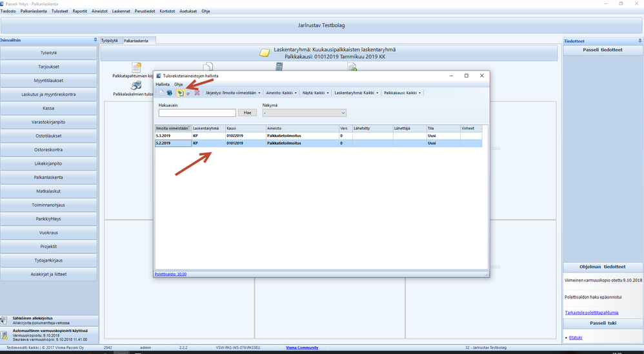Image resolution: width=644 pixels, height=354 pixels.
Task: Click the Aineisto column header
Action: tap(302, 129)
